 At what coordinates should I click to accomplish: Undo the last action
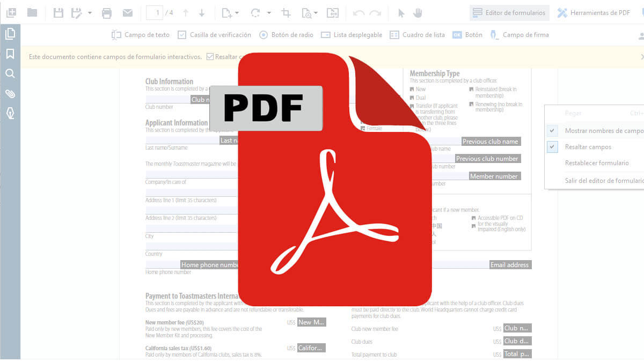(x=358, y=12)
